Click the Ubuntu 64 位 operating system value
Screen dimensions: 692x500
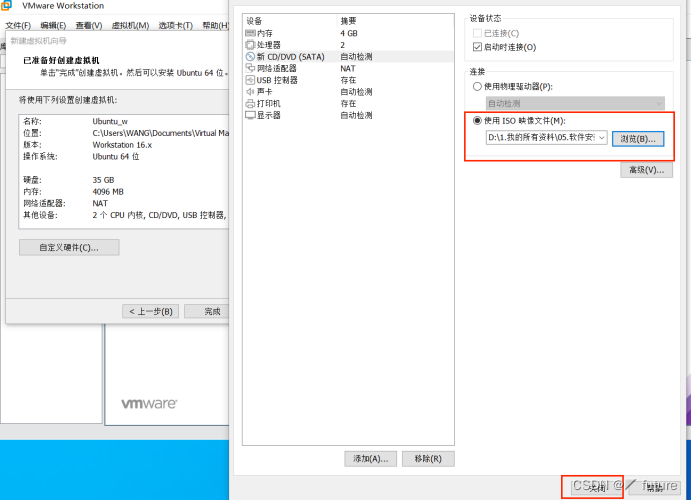click(x=116, y=157)
